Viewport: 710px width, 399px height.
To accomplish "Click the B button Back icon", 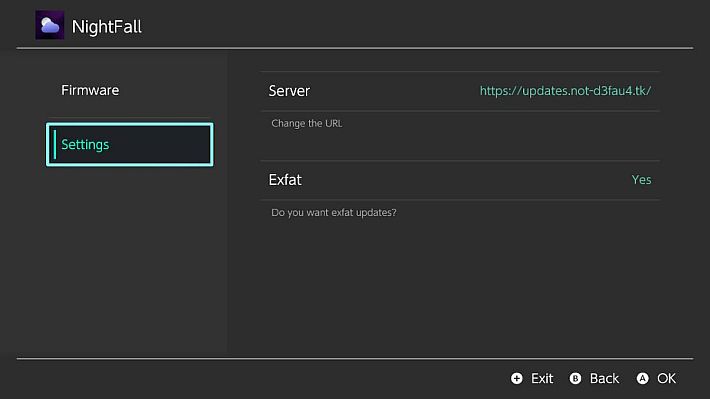I will [575, 379].
